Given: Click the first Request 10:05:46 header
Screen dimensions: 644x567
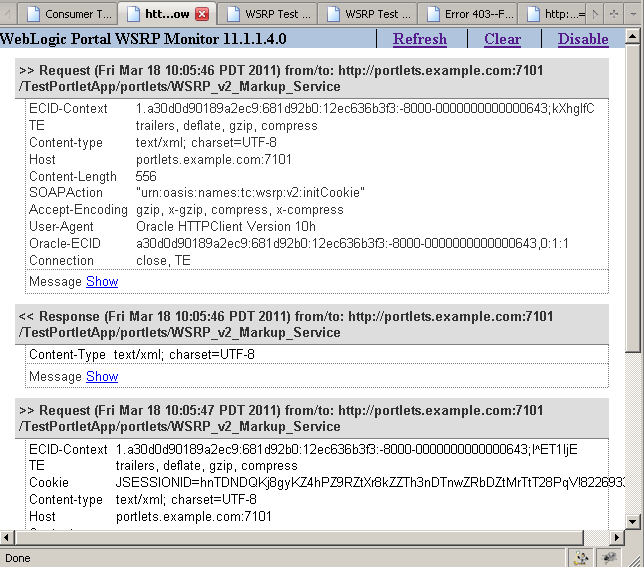Looking at the screenshot, I should tap(312, 78).
